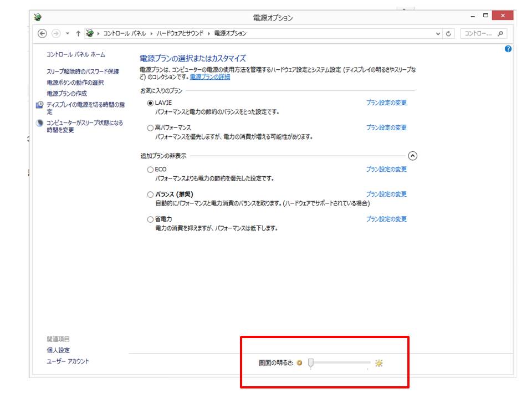Select the ECO power plan

click(x=150, y=170)
